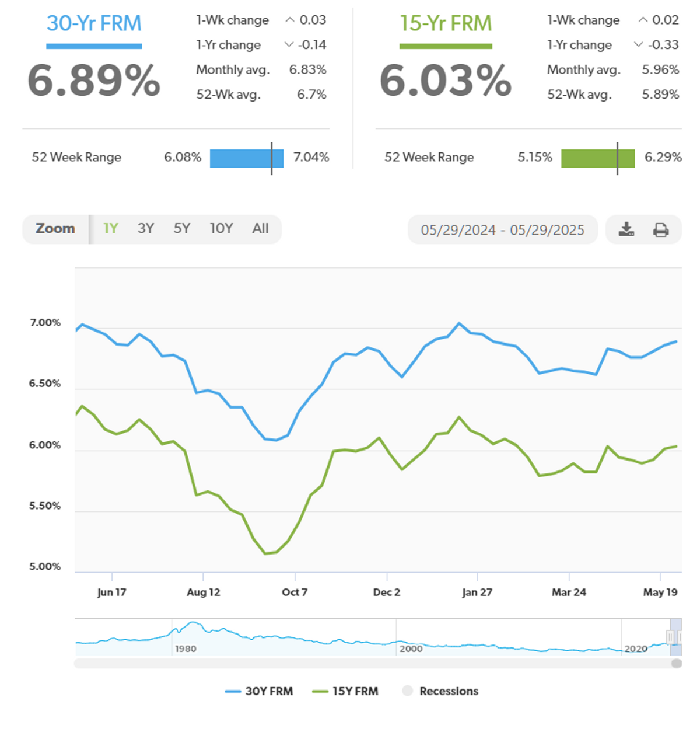
Task: Click the Dec 2 x-axis label
Action: point(387,592)
